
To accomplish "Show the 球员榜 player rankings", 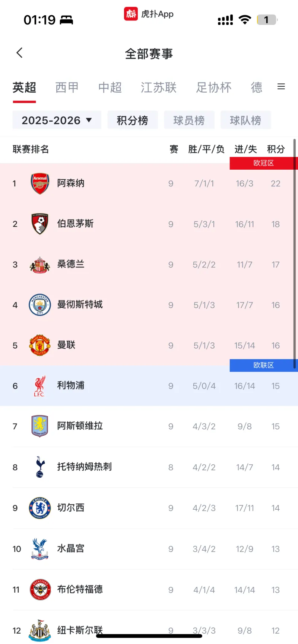I will point(189,120).
